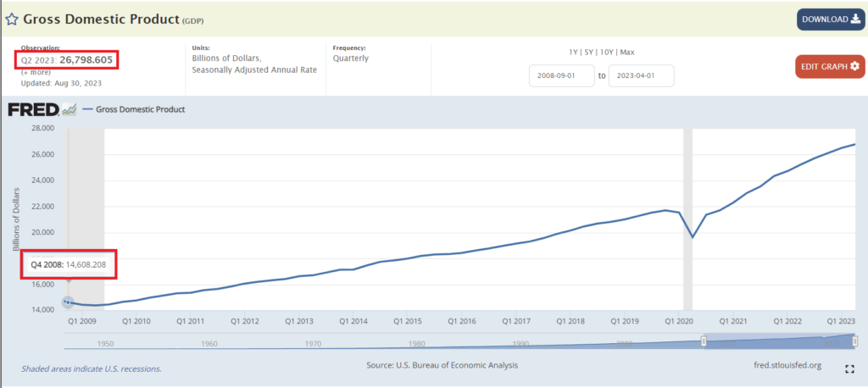Expand the (+ more) observations link
This screenshot has width=868, height=388.
[36, 72]
